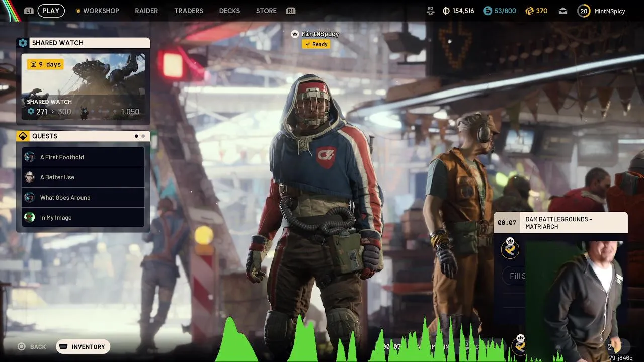The height and width of the screenshot is (362, 644).
Task: Toggle the Ready status badge
Action: pos(316,44)
